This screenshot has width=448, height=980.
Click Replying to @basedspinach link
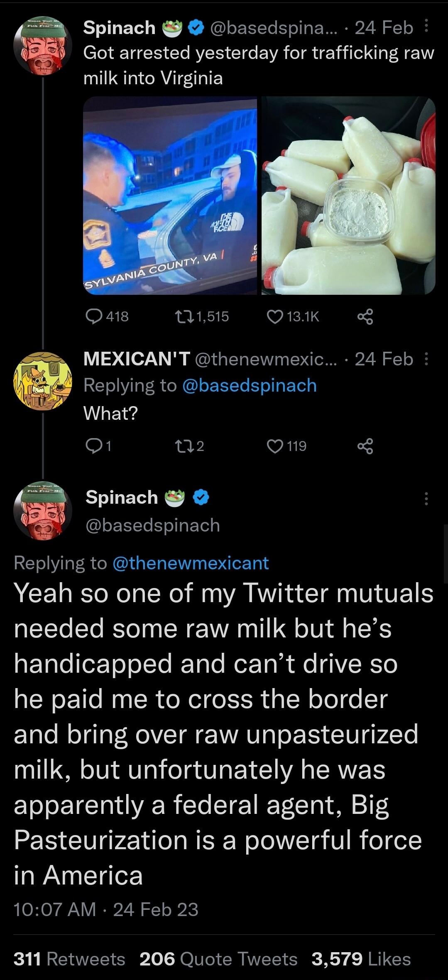pos(250,385)
